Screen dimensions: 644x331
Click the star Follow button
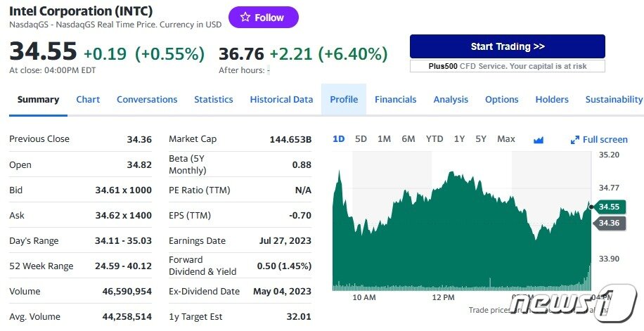click(x=263, y=18)
